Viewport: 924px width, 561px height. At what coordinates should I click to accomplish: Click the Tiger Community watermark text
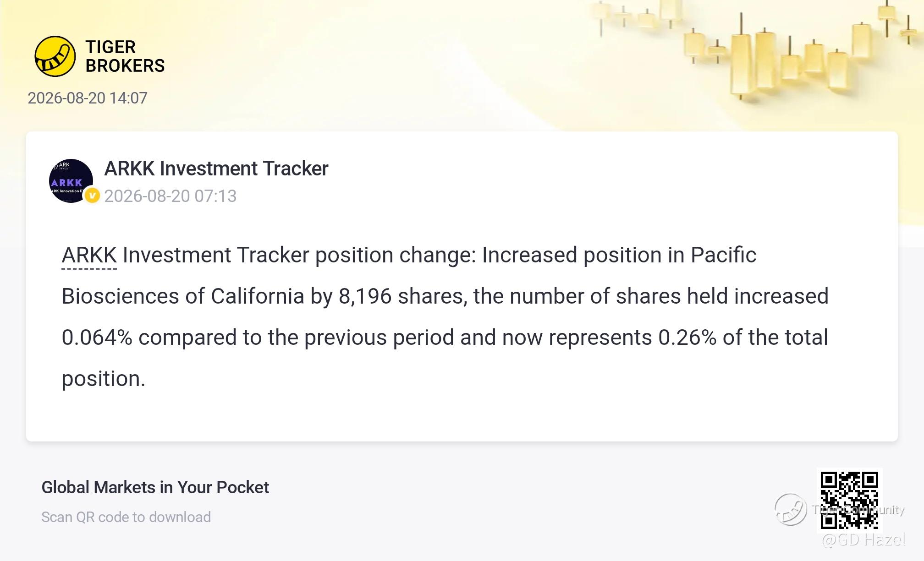858,510
